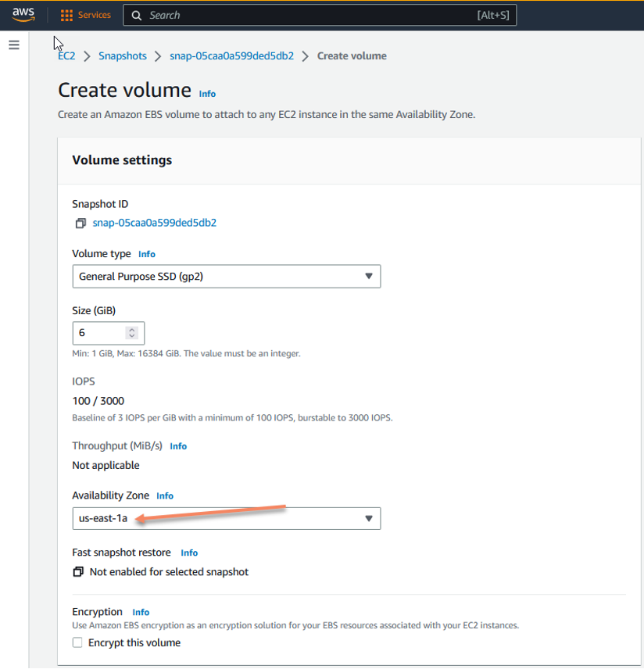644x669 pixels.
Task: Expand the hamburger navigation menu
Action: [13, 45]
